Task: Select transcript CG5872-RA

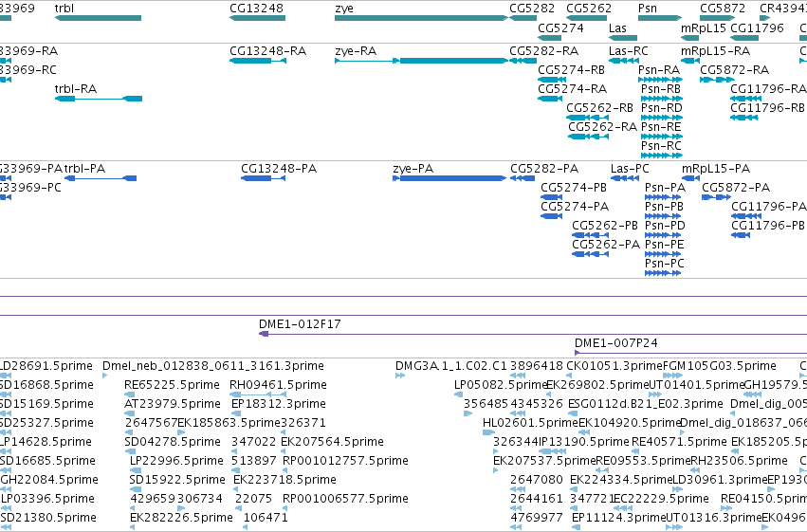Action: [x=718, y=80]
